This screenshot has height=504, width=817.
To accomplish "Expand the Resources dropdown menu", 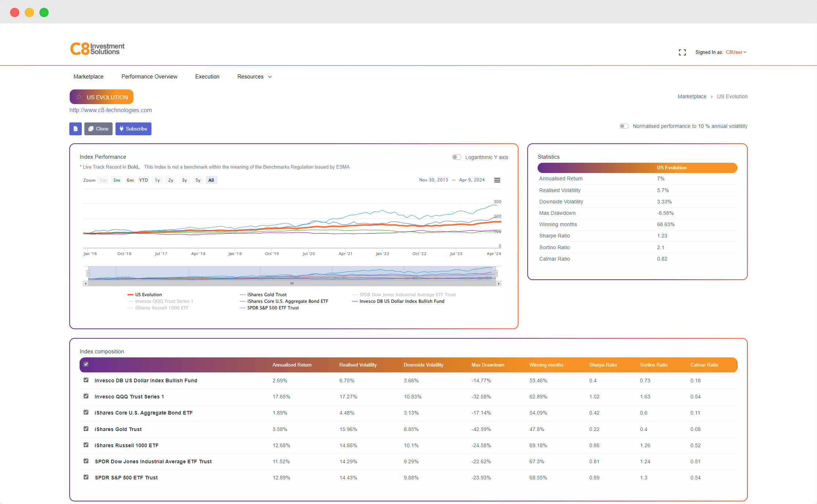I will (x=254, y=77).
